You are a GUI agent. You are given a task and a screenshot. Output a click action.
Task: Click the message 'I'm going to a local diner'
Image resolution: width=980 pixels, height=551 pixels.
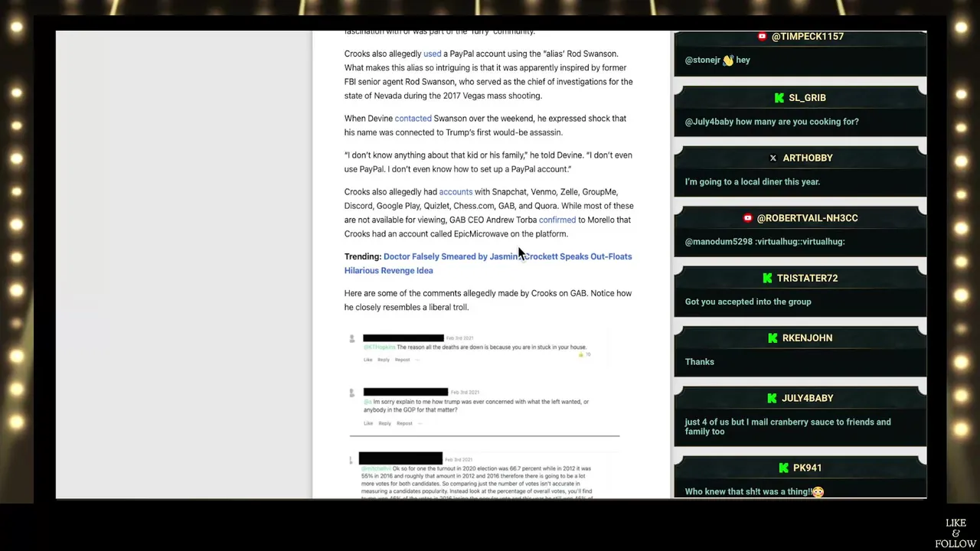753,182
